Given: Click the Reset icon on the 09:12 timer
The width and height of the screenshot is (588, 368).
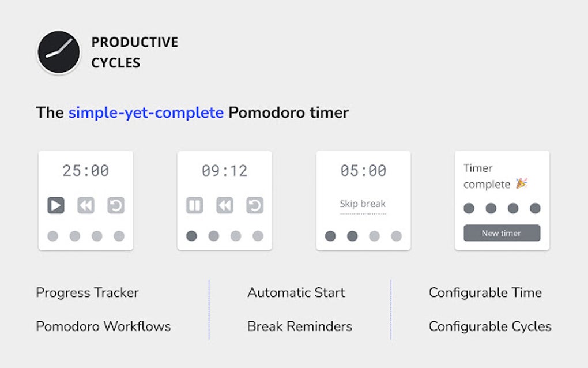Looking at the screenshot, I should (x=254, y=205).
